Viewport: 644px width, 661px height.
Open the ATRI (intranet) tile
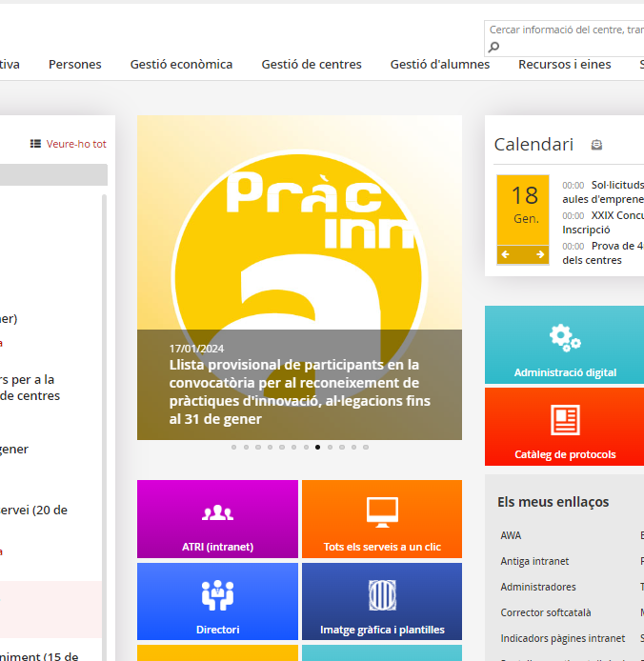218,519
